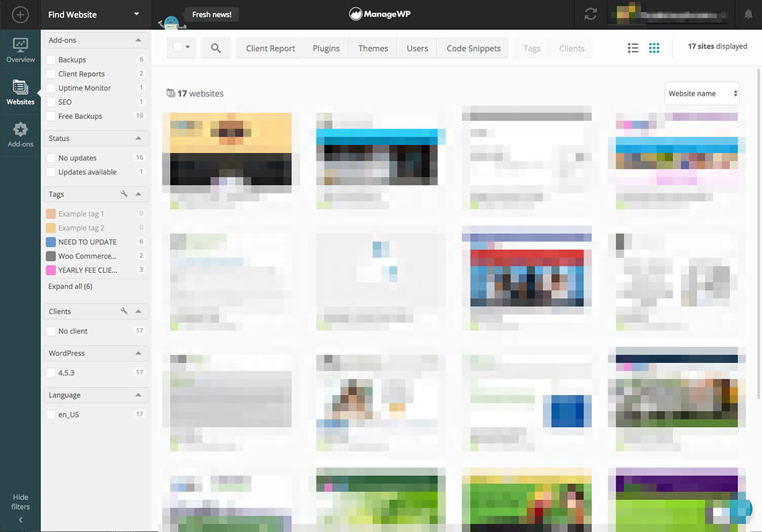Click the ManageWP logo
Viewport: 762px width, 532px height.
tap(380, 14)
